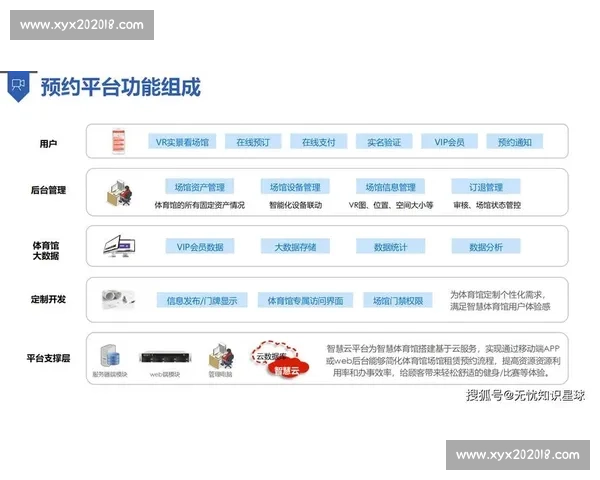The width and height of the screenshot is (600, 480).
Task: Click the 大数据存储 box
Action: 295,247
